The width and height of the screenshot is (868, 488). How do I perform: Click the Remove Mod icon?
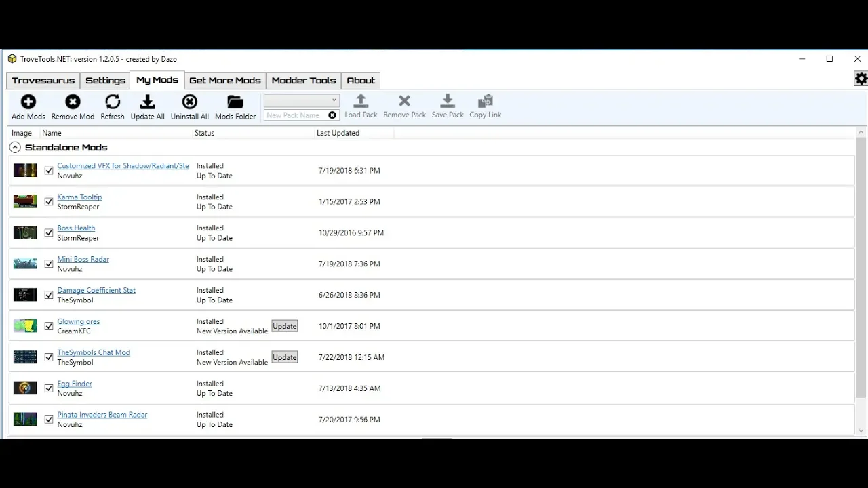tap(73, 102)
